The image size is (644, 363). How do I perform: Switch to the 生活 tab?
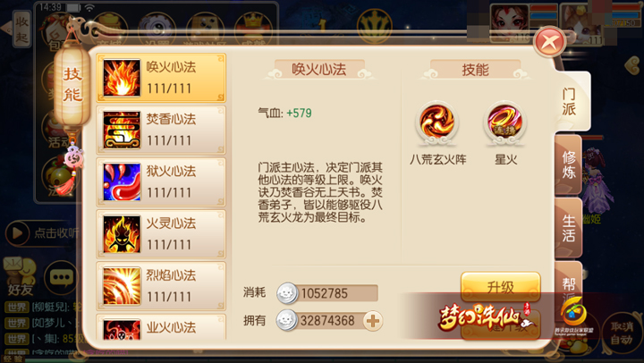click(x=569, y=228)
